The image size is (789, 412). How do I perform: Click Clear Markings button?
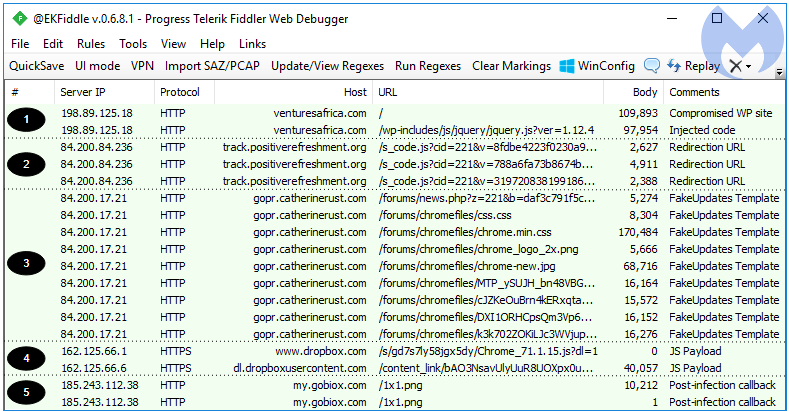pos(512,66)
